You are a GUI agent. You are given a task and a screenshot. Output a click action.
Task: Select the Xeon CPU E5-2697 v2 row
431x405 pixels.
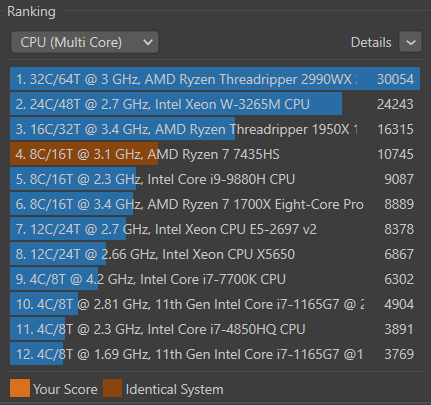pos(215,229)
